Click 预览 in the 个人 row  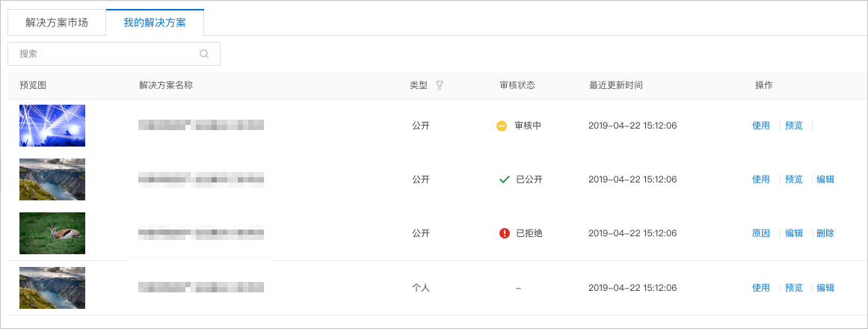pyautogui.click(x=794, y=287)
